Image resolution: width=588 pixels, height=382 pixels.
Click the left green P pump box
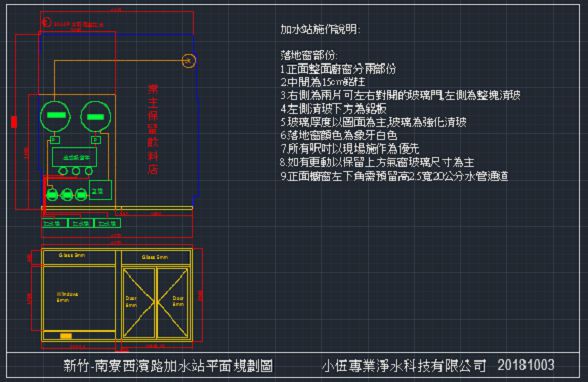55,140
